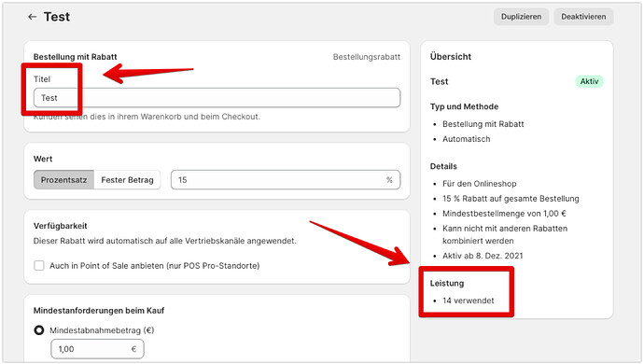Click the Duplizieren button

pyautogui.click(x=521, y=17)
